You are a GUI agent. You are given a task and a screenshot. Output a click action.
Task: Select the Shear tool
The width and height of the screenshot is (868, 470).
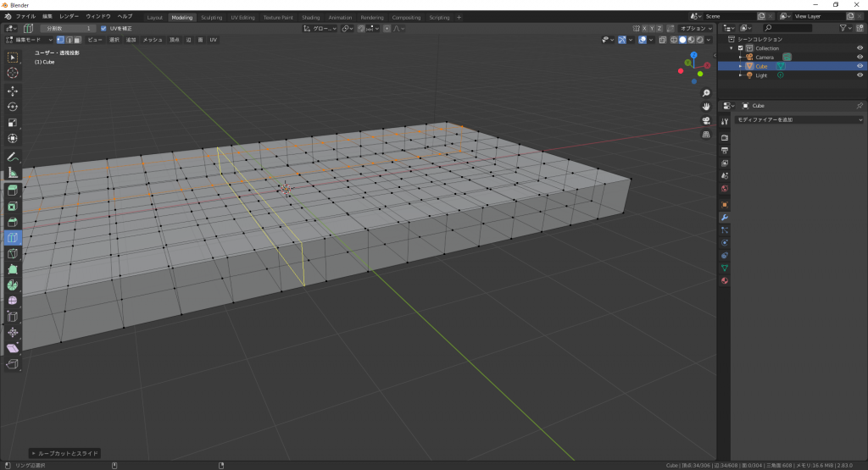tap(12, 348)
